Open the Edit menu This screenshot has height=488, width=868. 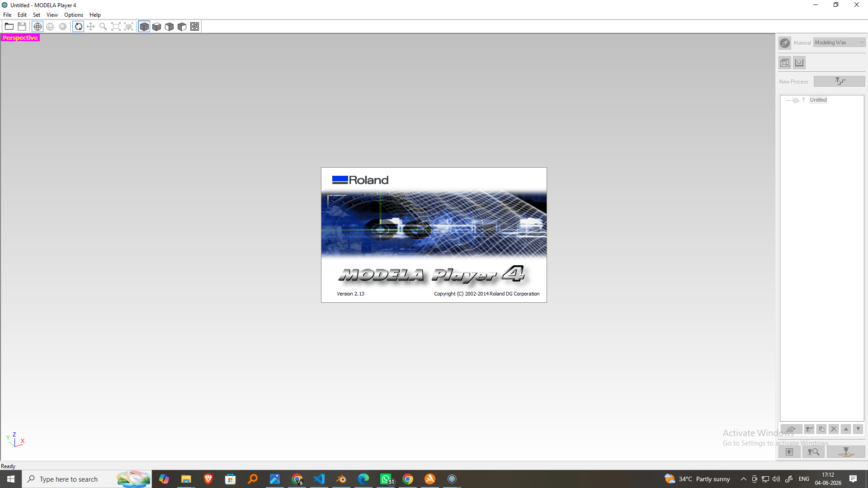tap(22, 15)
